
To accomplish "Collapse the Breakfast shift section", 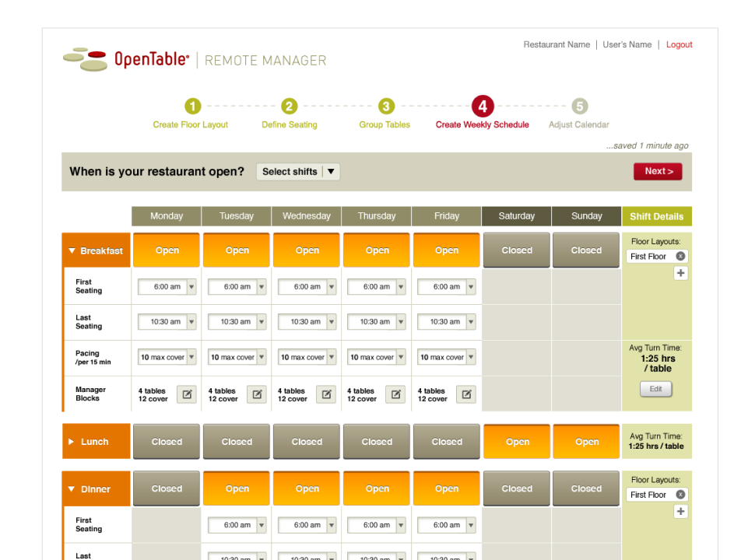I will 72,251.
